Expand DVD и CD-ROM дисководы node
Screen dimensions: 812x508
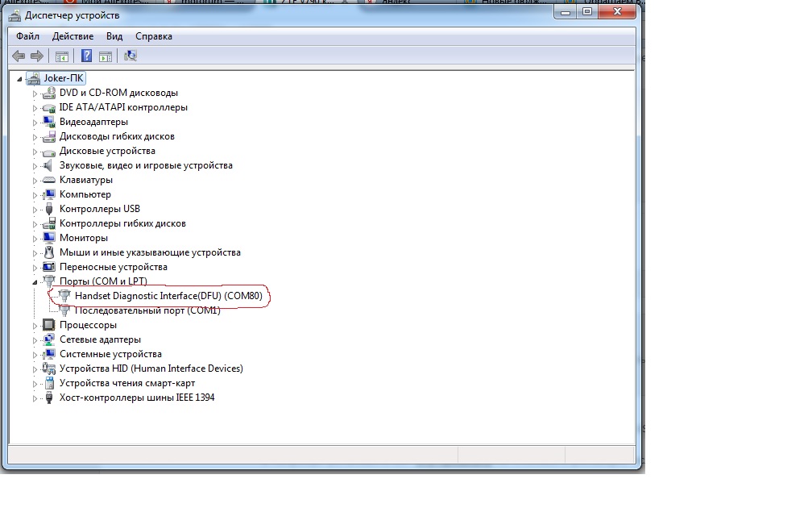(x=35, y=94)
